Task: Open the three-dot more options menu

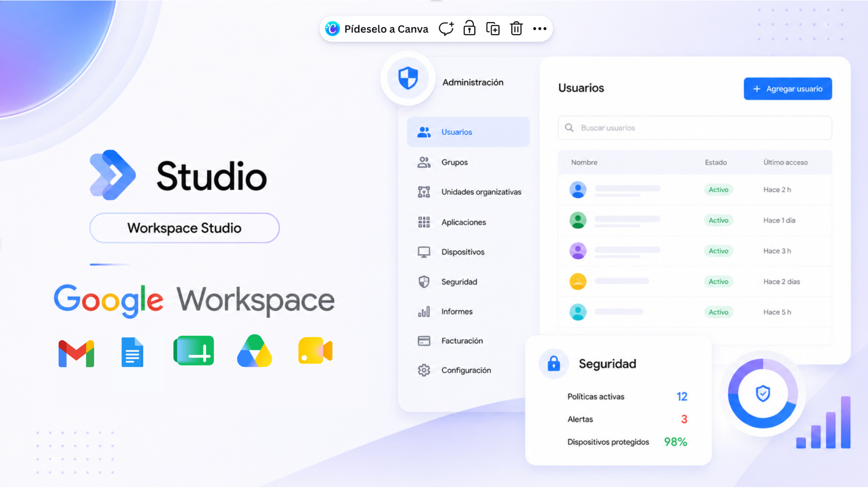Action: click(540, 29)
